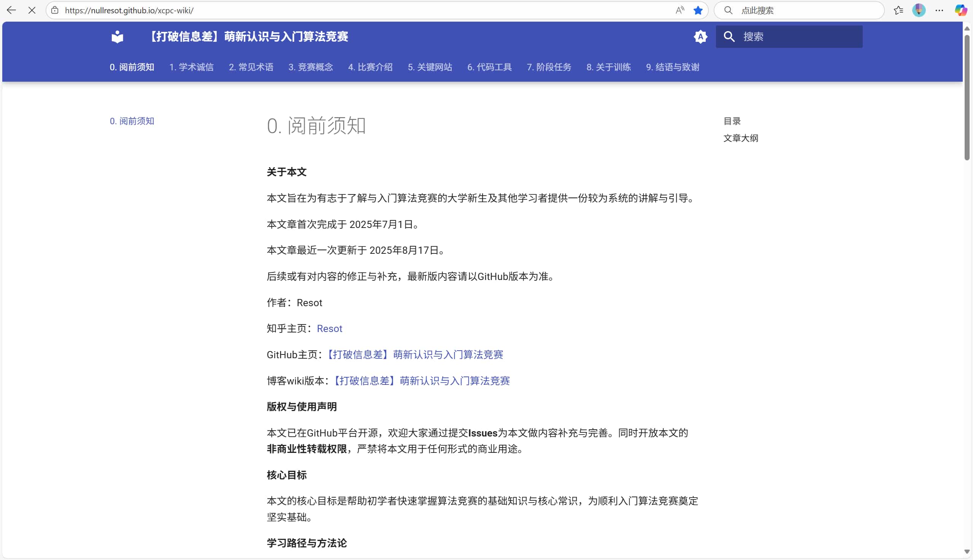Stop page loading with X button
Image resolution: width=973 pixels, height=560 pixels.
pos(32,10)
